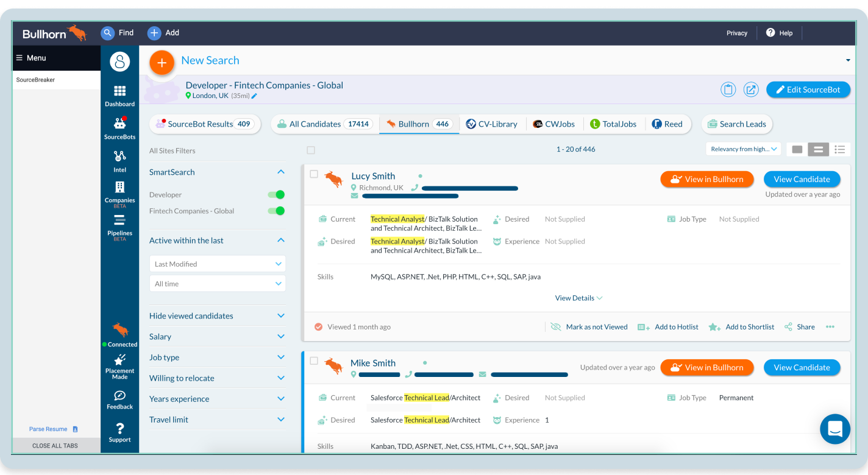Open SourceBots in the sidebar
This screenshot has width=868, height=475.
(x=119, y=128)
